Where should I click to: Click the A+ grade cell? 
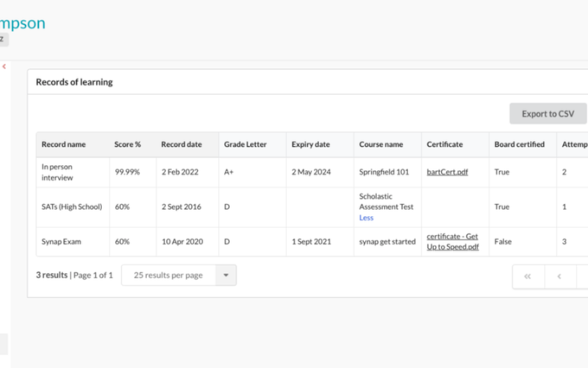pos(228,172)
